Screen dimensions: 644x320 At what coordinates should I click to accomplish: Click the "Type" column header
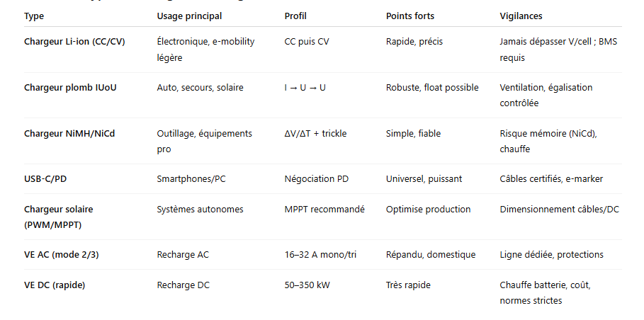pyautogui.click(x=34, y=16)
